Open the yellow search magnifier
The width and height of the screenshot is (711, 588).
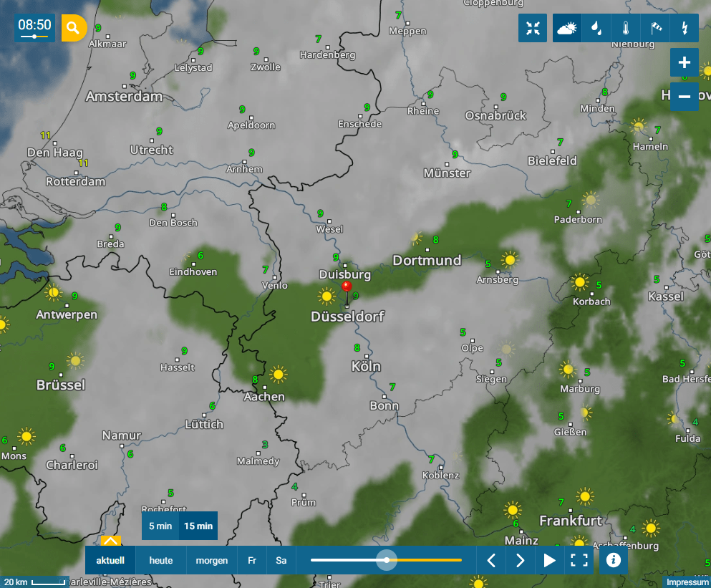point(72,28)
